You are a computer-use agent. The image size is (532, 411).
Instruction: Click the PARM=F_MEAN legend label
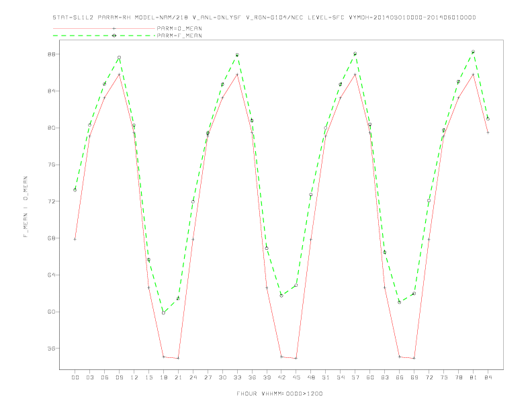coord(179,36)
